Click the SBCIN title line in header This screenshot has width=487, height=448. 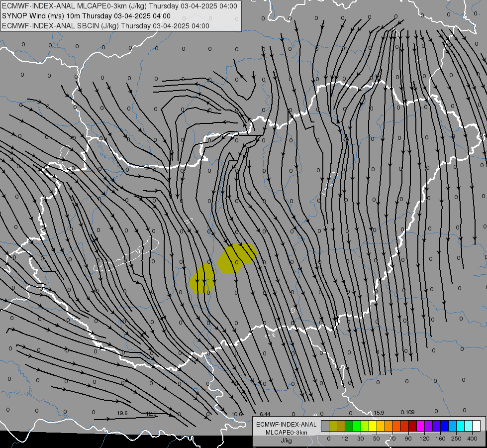click(x=105, y=26)
